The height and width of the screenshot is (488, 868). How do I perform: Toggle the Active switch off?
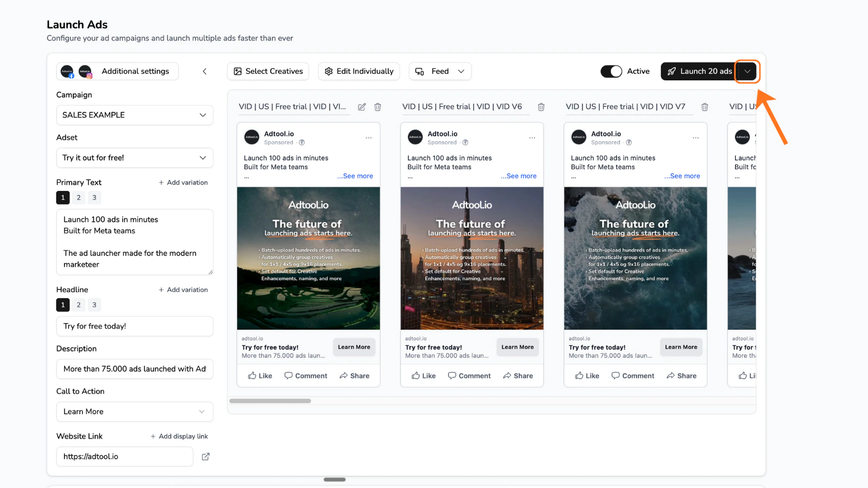pos(611,72)
